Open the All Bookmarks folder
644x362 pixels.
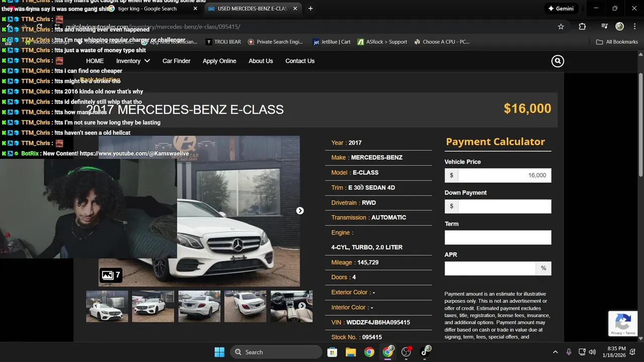(x=617, y=42)
